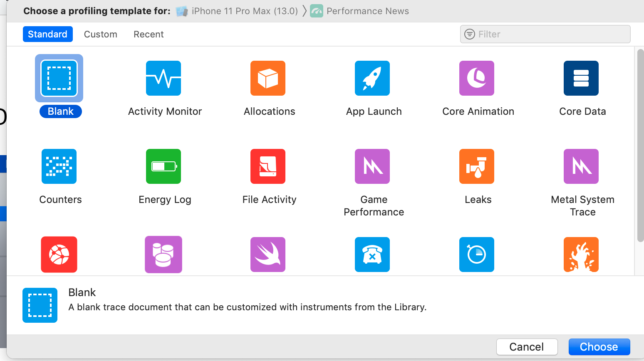The height and width of the screenshot is (361, 644).
Task: Choose the App Launch rocket icon
Action: tap(372, 78)
